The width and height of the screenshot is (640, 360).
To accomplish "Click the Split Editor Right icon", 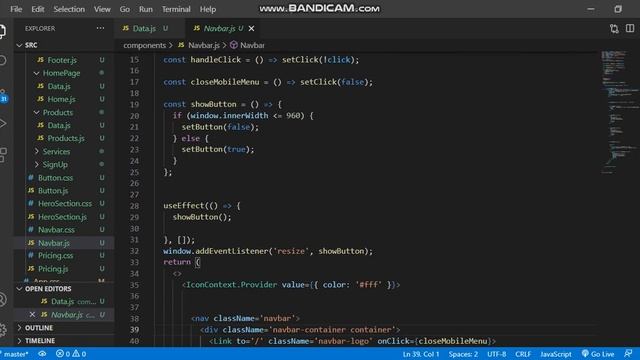I will [x=630, y=29].
